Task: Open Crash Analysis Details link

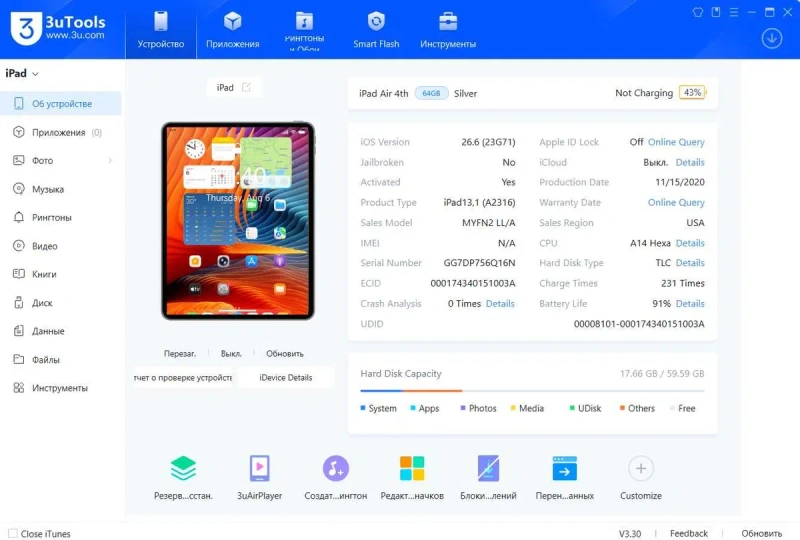Action: coord(500,304)
